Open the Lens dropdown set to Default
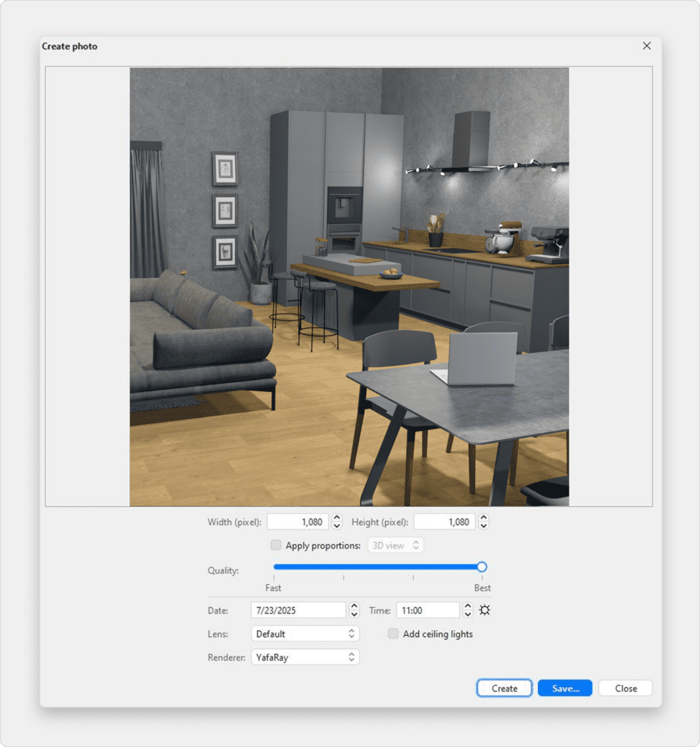The image size is (700, 747). [305, 634]
